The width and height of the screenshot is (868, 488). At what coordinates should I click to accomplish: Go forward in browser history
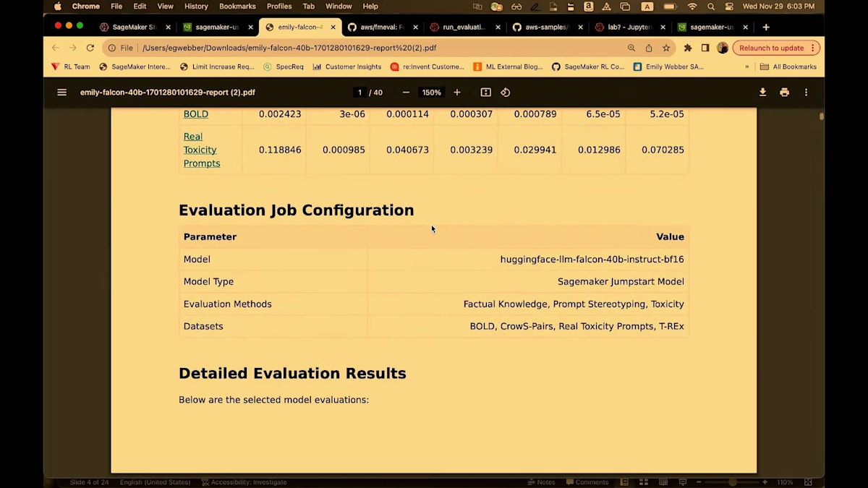pos(73,48)
